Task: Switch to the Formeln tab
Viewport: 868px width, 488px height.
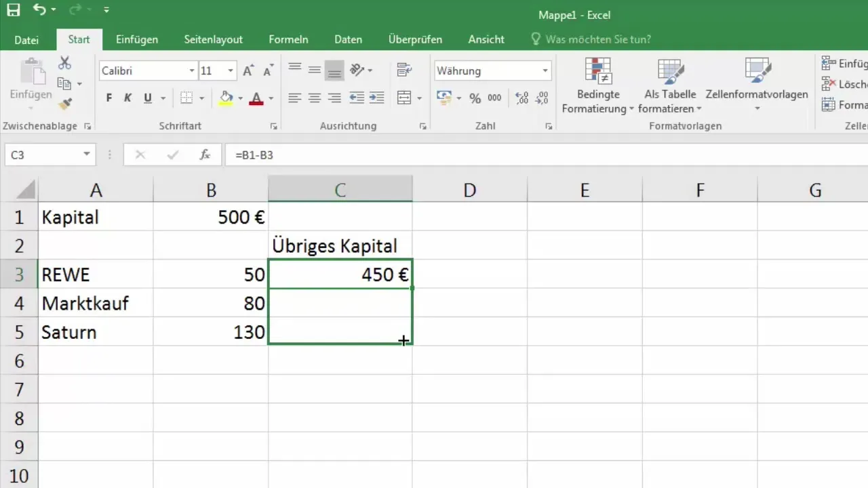Action: (x=289, y=39)
